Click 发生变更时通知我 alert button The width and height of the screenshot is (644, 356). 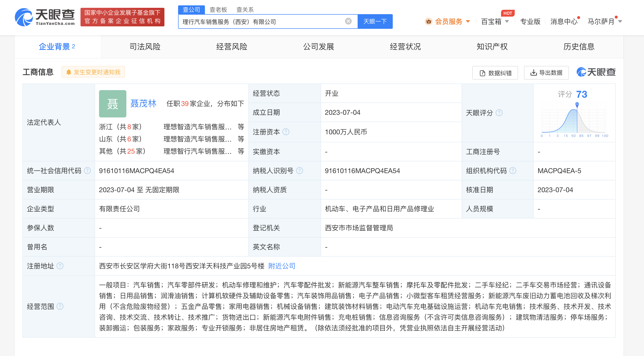point(93,72)
